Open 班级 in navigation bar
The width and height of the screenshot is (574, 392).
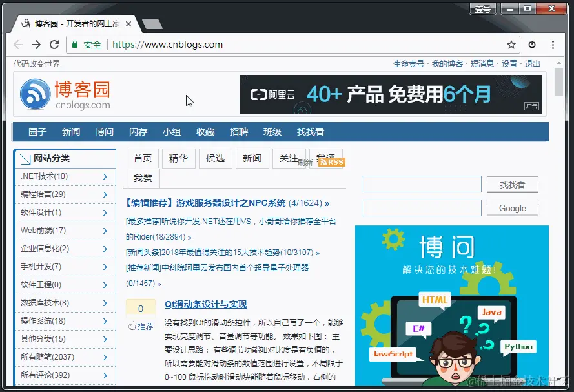272,132
